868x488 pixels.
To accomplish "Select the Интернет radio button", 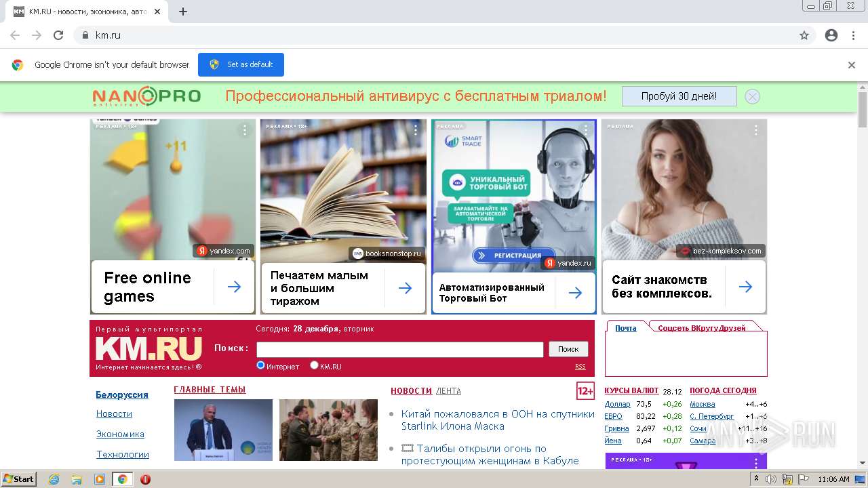I will pos(260,365).
